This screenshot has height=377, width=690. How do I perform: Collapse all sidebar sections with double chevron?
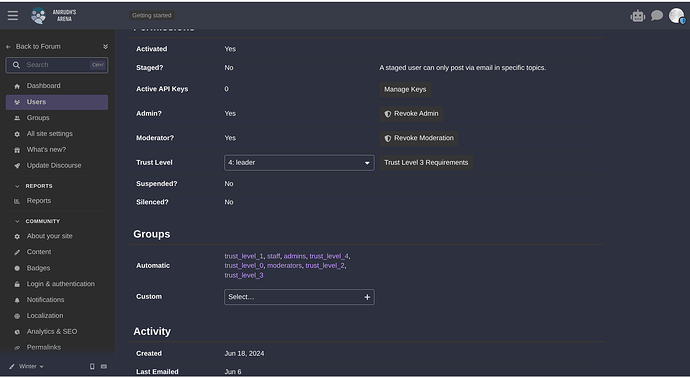[106, 47]
